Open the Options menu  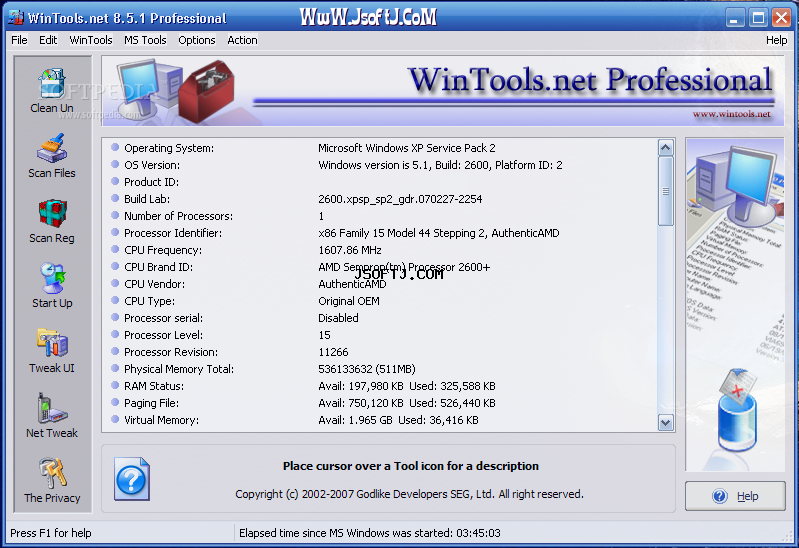[x=197, y=40]
